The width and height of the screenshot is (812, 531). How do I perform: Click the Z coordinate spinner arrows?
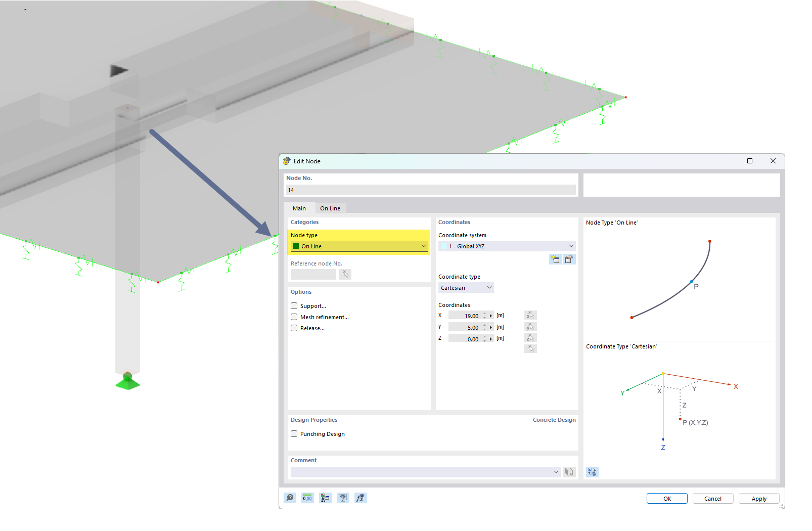click(x=484, y=339)
